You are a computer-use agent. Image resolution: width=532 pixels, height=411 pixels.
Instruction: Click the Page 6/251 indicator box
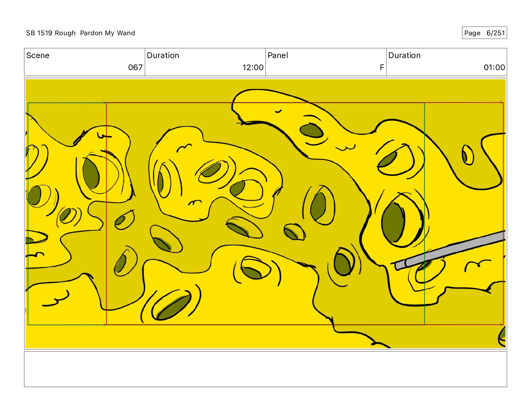pyautogui.click(x=484, y=33)
